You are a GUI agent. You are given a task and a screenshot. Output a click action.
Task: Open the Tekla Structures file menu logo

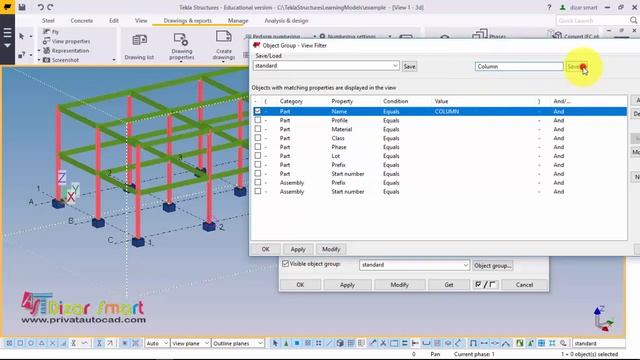click(7, 7)
